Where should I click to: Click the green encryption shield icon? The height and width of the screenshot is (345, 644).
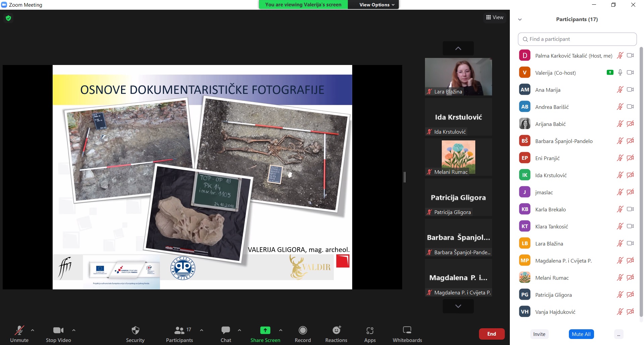[8, 18]
